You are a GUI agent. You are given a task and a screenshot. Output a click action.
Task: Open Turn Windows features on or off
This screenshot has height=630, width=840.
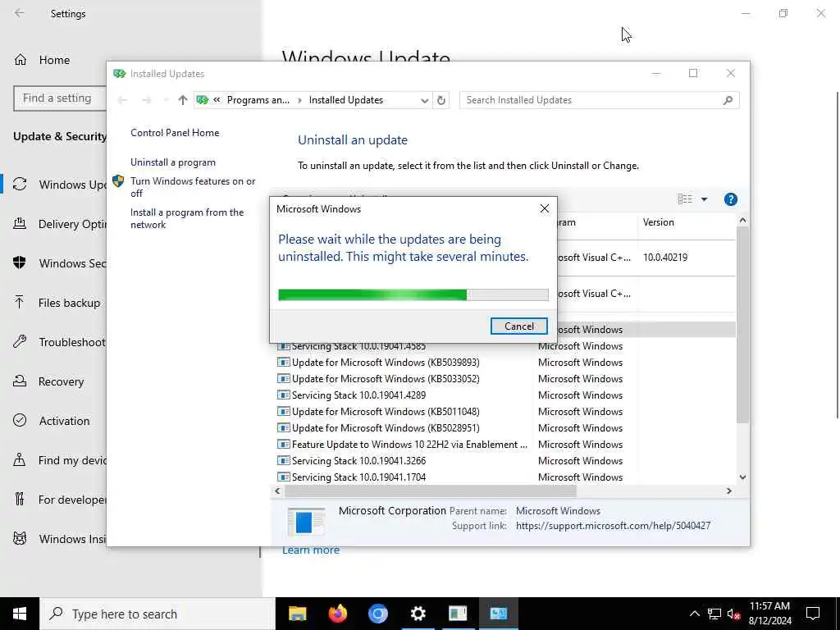[193, 187]
